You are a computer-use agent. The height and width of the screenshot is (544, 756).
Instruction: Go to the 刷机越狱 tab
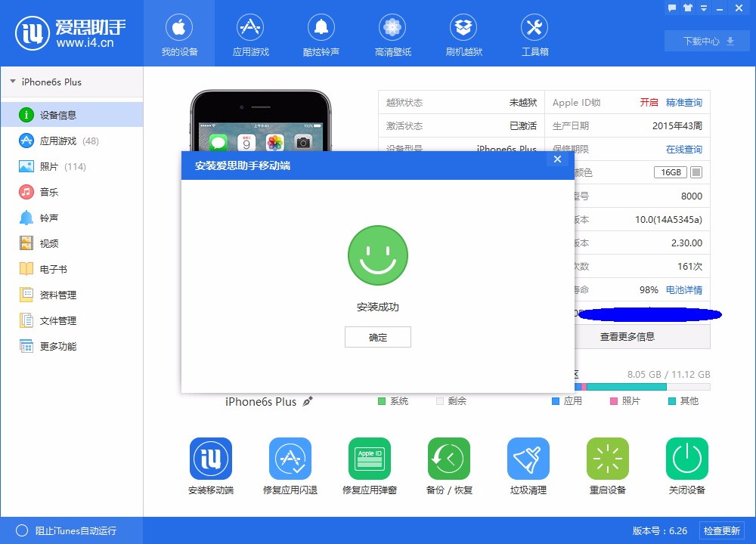tap(463, 35)
